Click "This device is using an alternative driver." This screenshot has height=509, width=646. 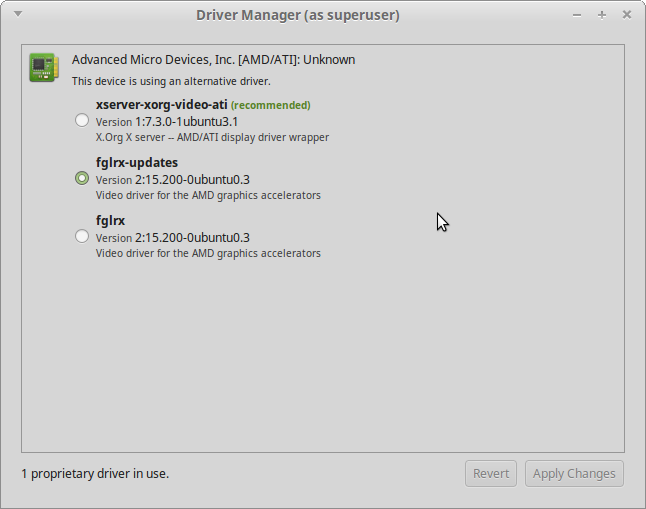click(171, 81)
